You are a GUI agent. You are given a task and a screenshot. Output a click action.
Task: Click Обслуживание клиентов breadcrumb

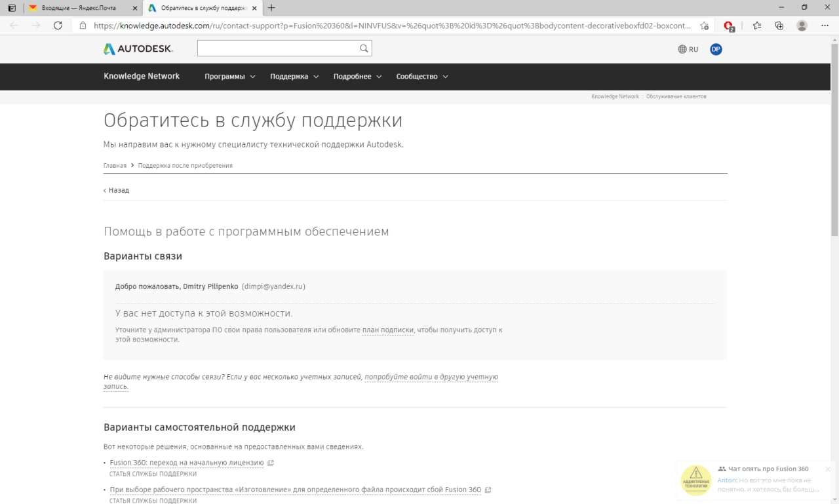point(676,96)
